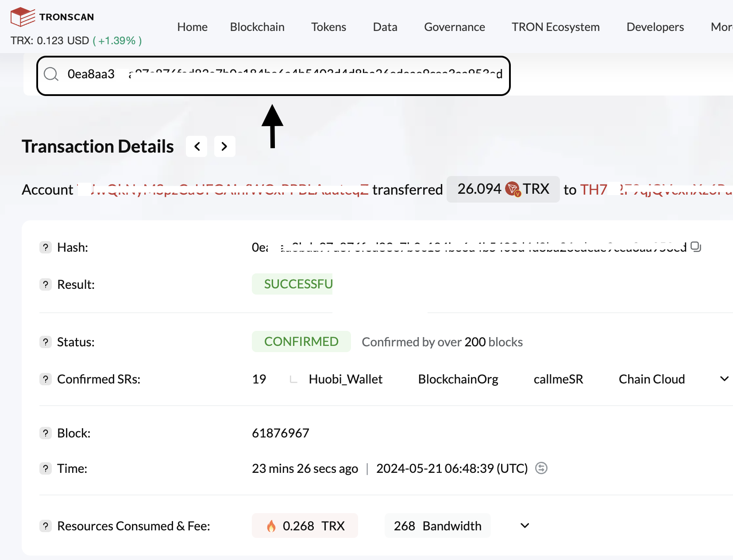Expand the Resources Consumed & Fee details
This screenshot has width=733, height=560.
[x=525, y=526]
